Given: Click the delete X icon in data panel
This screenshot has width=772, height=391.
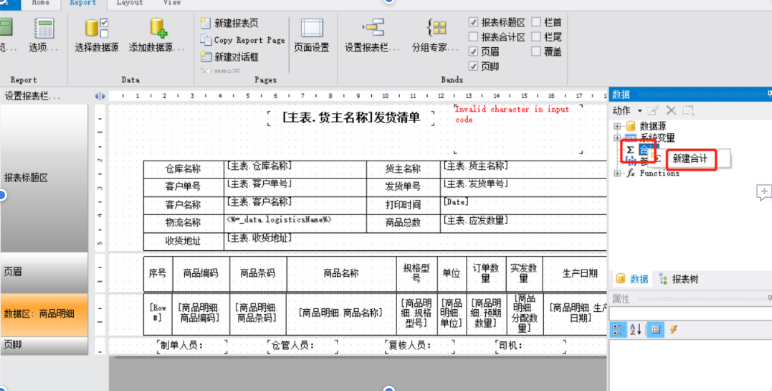Looking at the screenshot, I should (x=671, y=110).
